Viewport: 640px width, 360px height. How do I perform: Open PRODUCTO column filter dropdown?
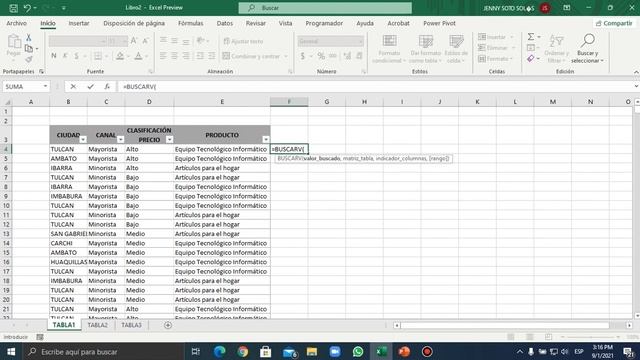click(266, 140)
